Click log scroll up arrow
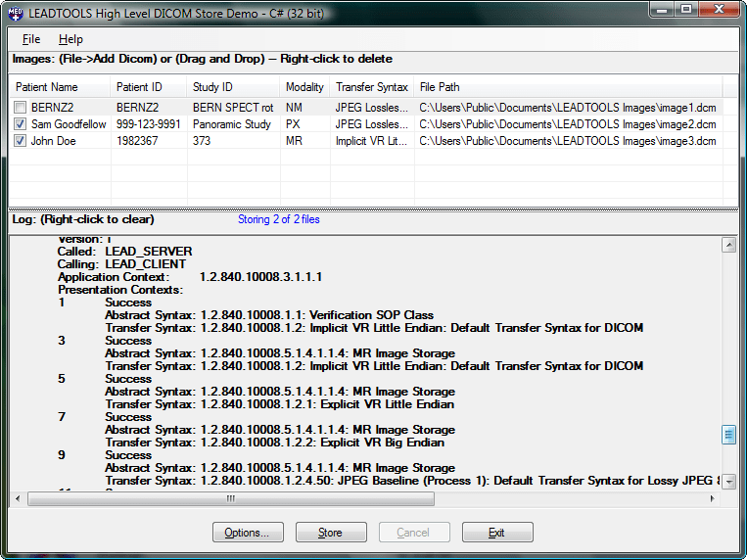747x560 pixels. coord(728,245)
